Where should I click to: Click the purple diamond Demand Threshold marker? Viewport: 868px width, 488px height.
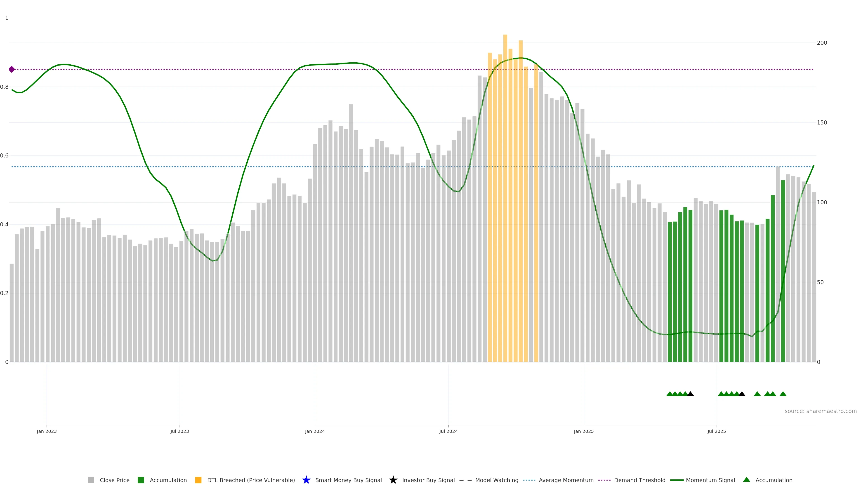coord(12,69)
